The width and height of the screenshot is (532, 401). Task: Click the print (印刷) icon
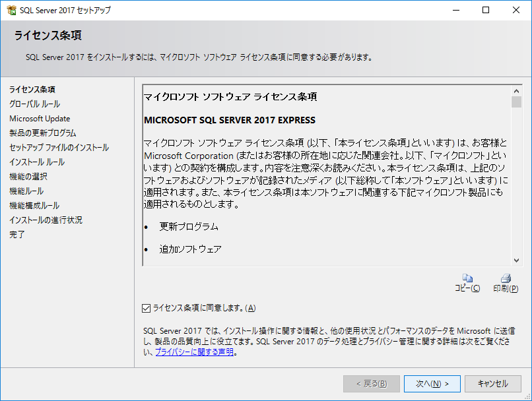point(506,278)
